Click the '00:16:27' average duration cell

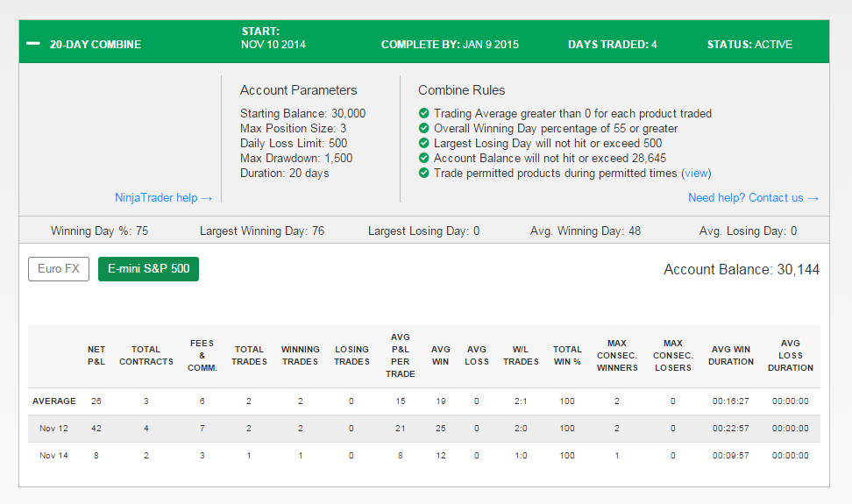coord(731,401)
